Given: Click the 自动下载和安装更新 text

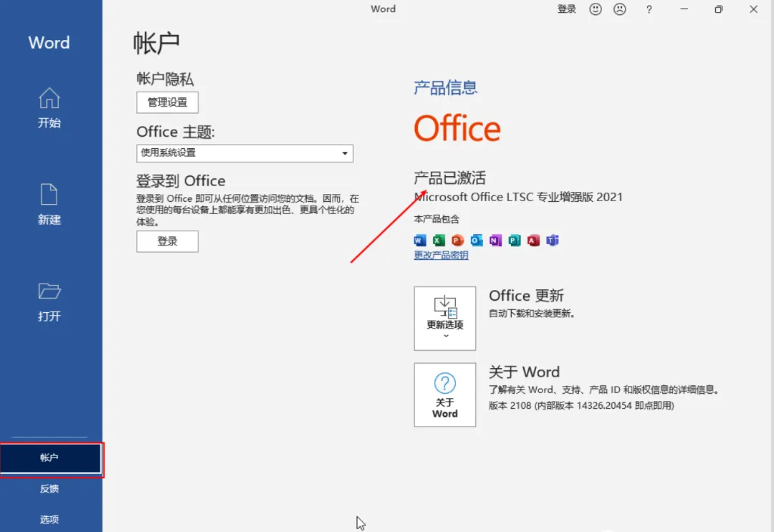Looking at the screenshot, I should 532,314.
